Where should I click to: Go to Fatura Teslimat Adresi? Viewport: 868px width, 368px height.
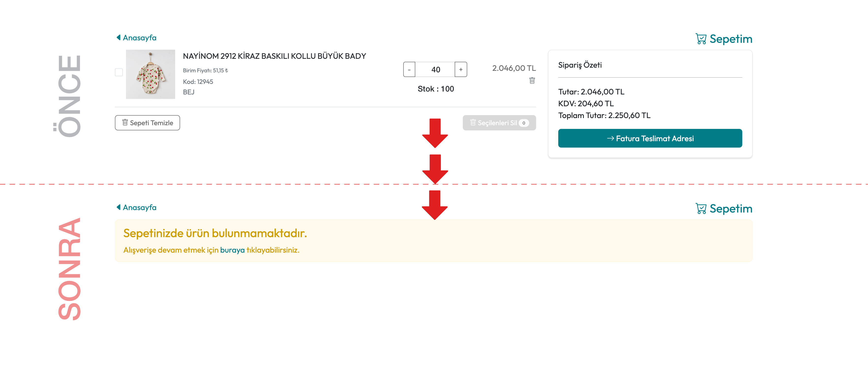(650, 138)
